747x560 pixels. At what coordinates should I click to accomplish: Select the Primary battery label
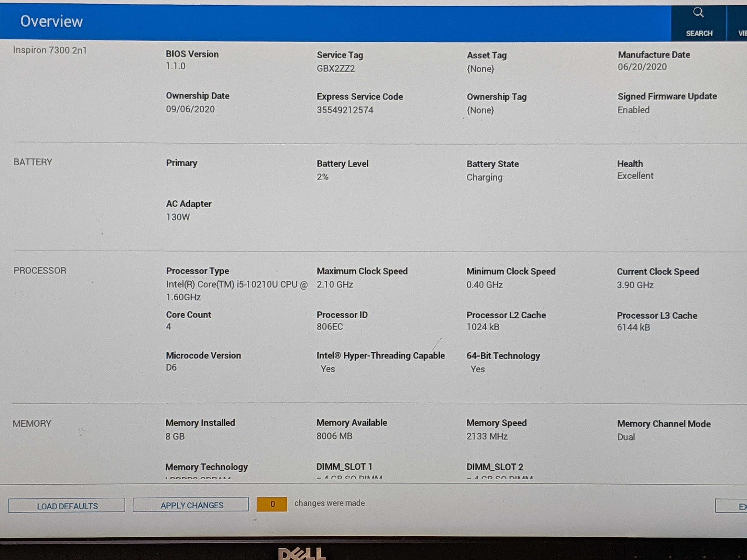coord(182,163)
